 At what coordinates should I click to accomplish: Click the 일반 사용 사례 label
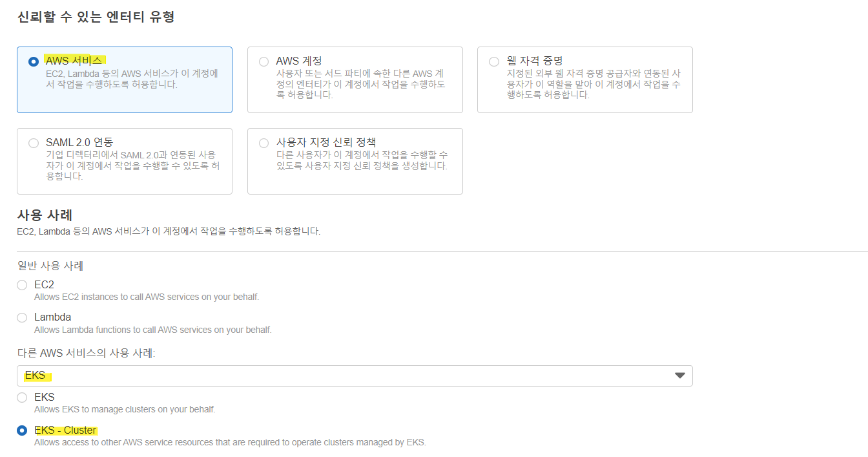[x=50, y=266]
